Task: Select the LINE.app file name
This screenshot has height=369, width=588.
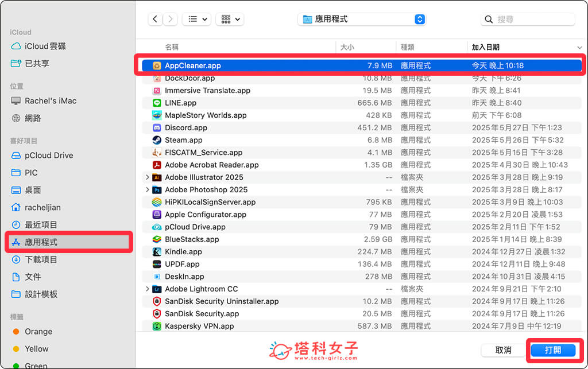Action: tap(181, 103)
